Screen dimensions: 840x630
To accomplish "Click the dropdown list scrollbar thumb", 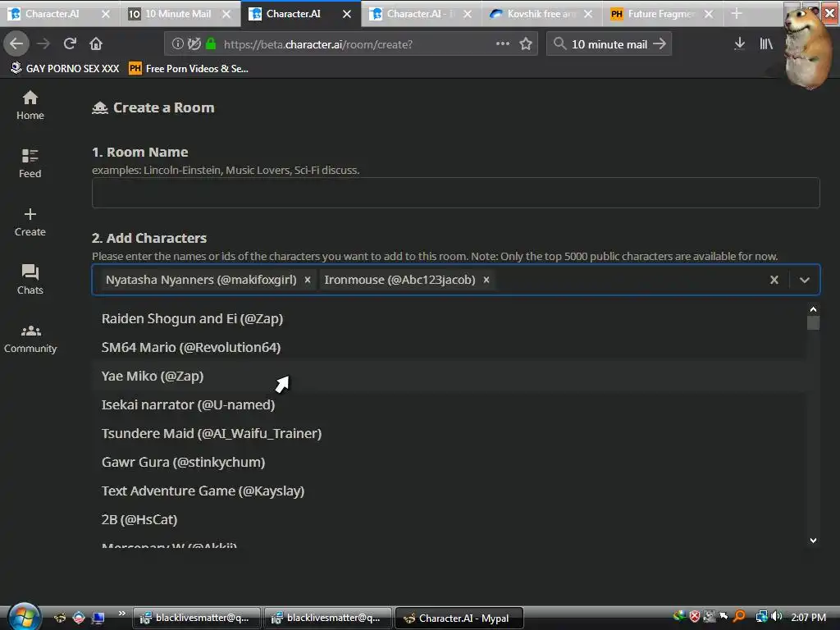I will [x=813, y=323].
